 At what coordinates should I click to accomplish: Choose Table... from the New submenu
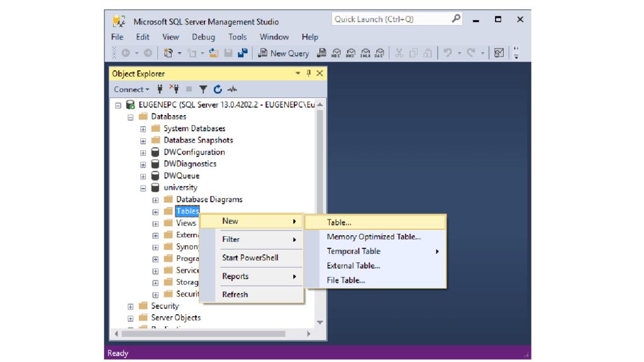tap(375, 222)
